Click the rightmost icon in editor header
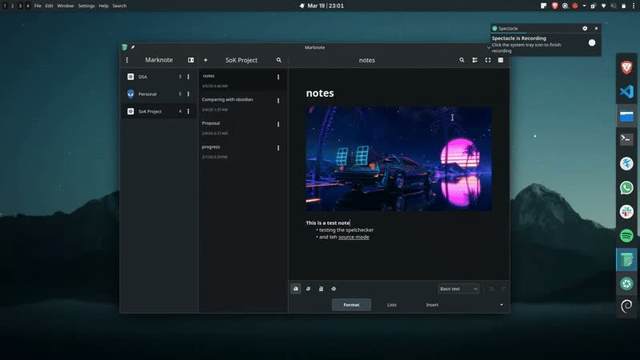Viewport: 640px width, 360px height. [501, 60]
